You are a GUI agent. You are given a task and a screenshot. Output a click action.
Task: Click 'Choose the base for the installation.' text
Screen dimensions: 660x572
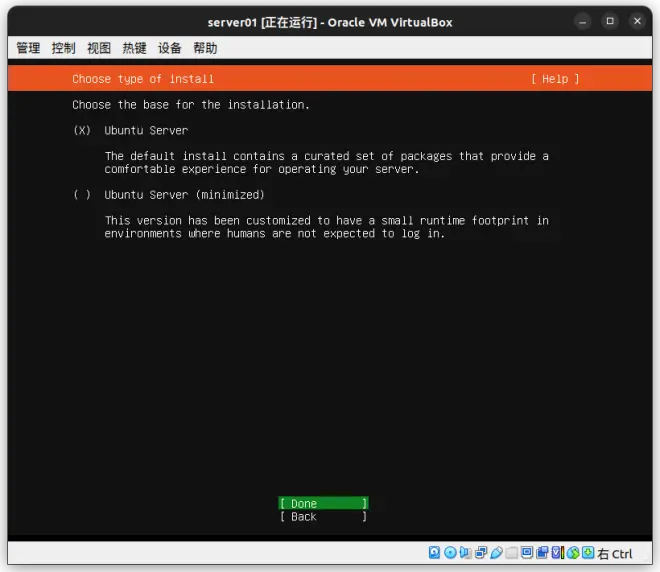click(191, 105)
